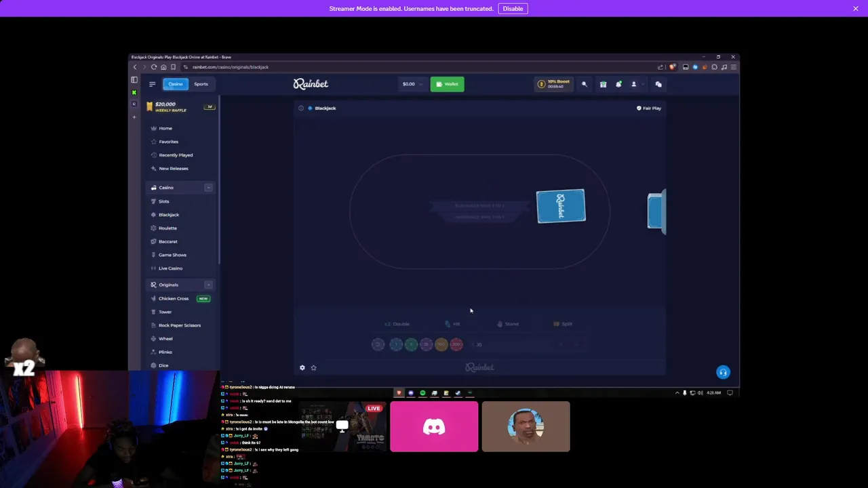Collapse the Originals sidebar section
868x488 pixels.
[208, 285]
